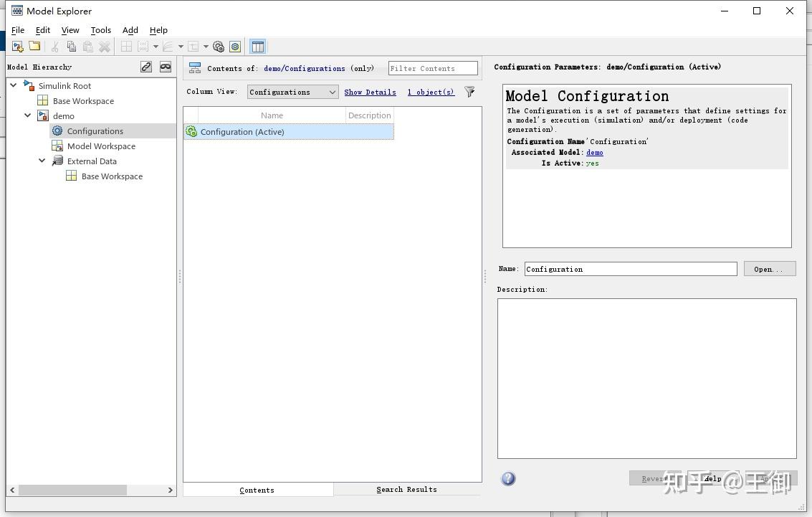812x517 pixels.
Task: Click the filter funnel icon near object count
Action: click(x=469, y=93)
